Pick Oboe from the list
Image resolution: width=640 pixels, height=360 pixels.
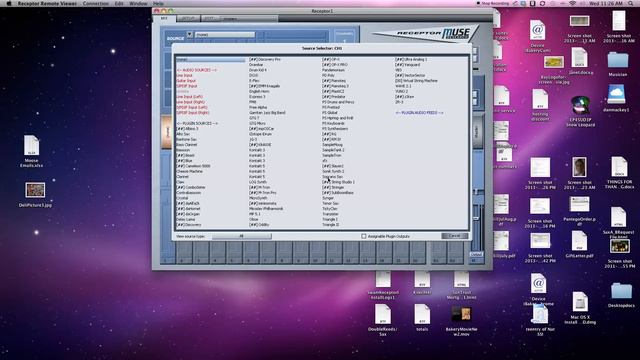pyautogui.click(x=253, y=219)
